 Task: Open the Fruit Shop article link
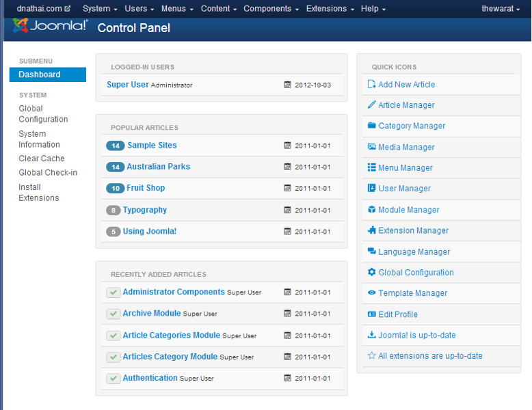tap(146, 188)
